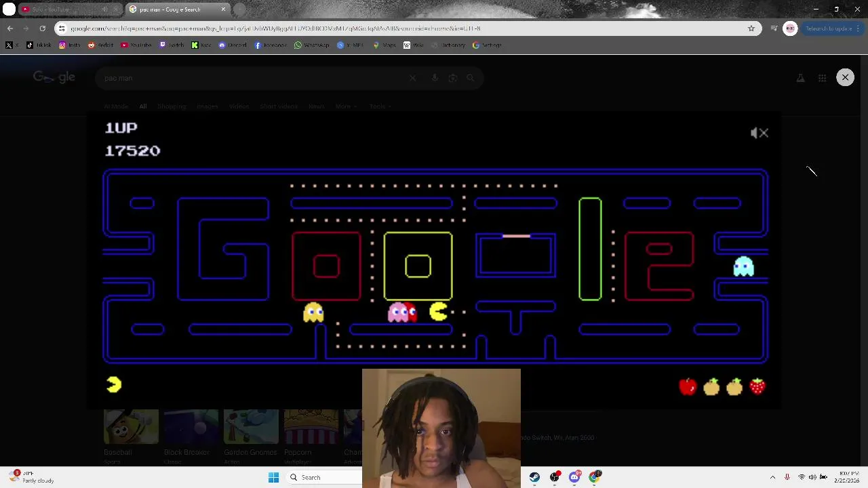Submit search with magnifier icon

(x=471, y=78)
